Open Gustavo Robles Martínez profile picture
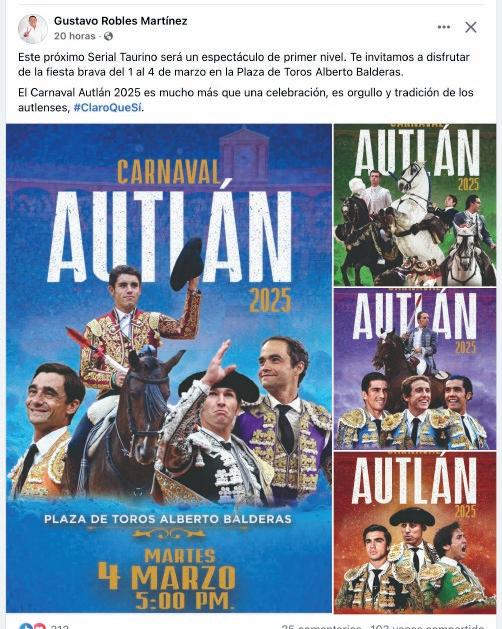 tap(33, 28)
